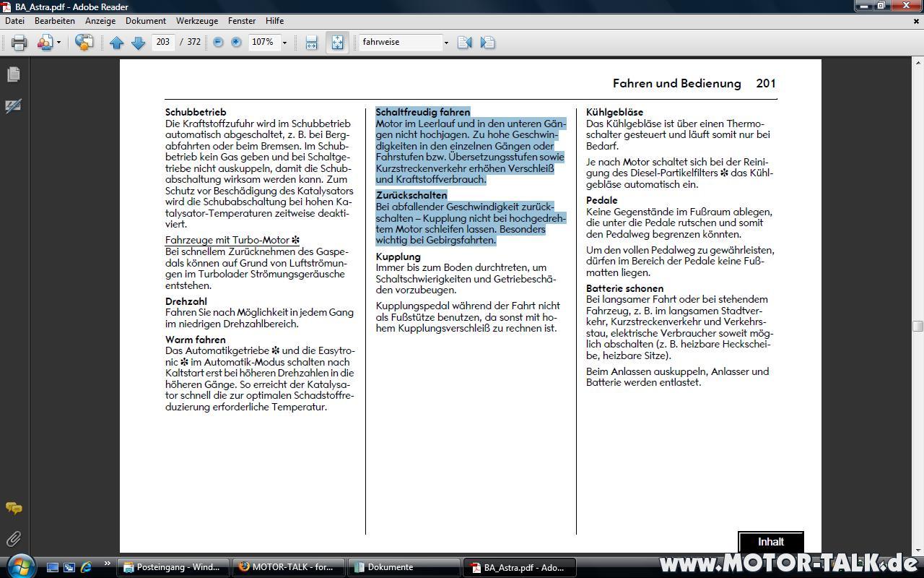Open the Bearbeiten menu

coord(55,21)
